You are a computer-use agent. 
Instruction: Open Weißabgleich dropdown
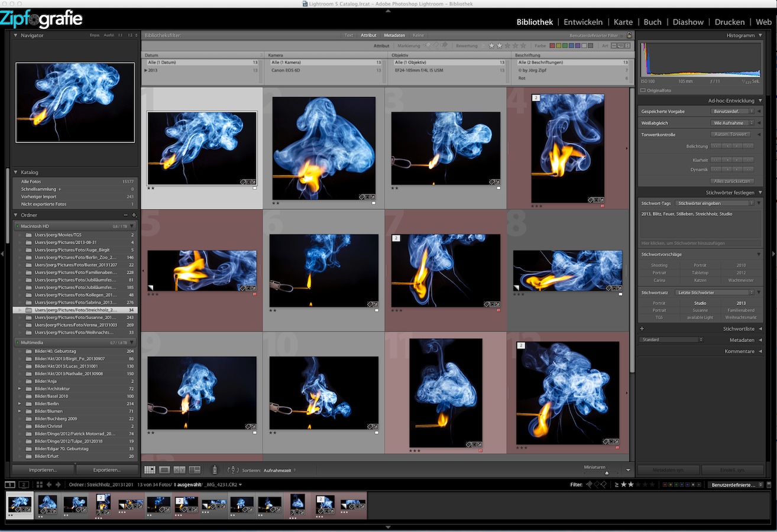click(733, 123)
